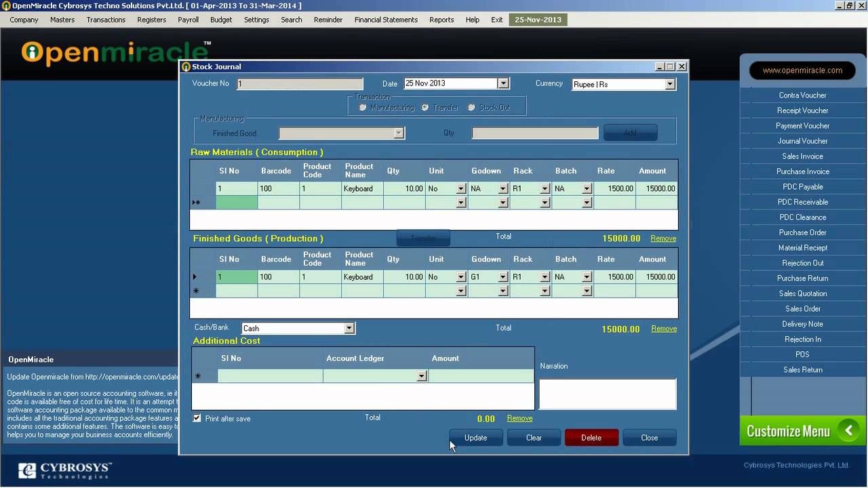Click the Qty cell in Raw Materials row 1
Screen dimensions: 868x488
(x=404, y=188)
